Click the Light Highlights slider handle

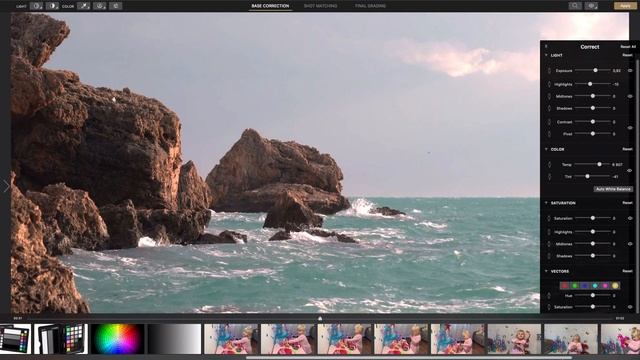pyautogui.click(x=590, y=84)
